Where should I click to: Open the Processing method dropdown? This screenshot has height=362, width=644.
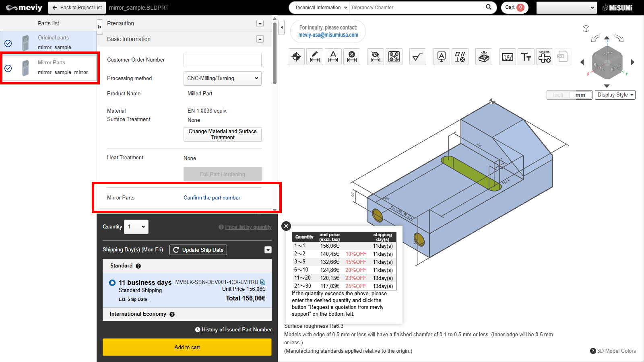click(x=222, y=78)
